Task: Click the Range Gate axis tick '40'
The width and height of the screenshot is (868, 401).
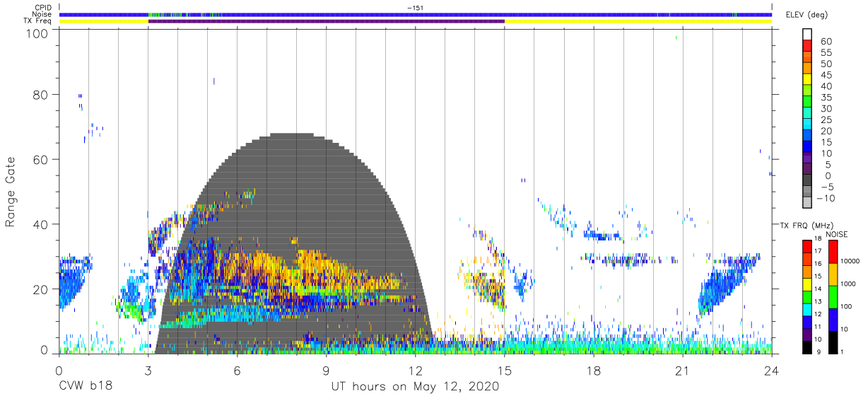Action: click(x=40, y=224)
